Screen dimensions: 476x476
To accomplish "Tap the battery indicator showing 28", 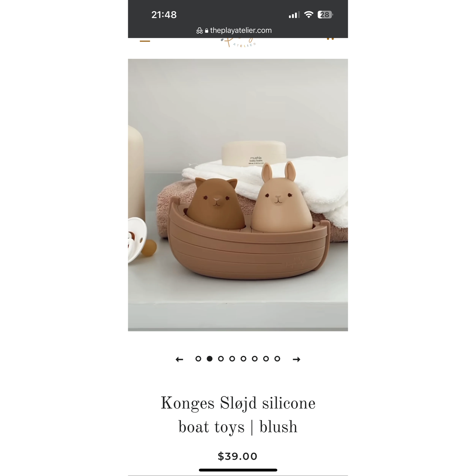I will click(x=325, y=14).
